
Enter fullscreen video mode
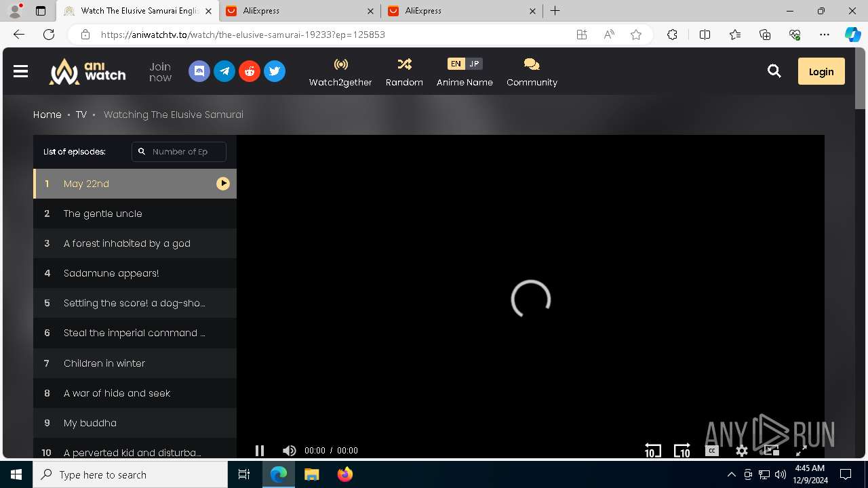[x=801, y=450]
